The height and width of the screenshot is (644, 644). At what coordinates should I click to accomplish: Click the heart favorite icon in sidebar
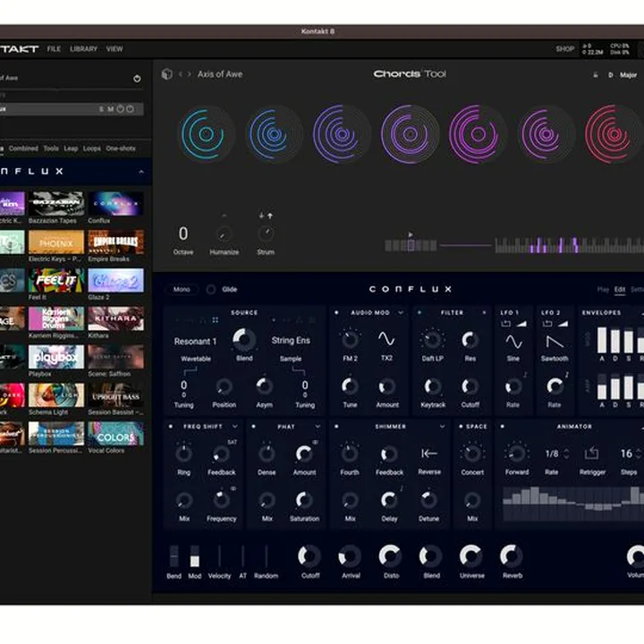[137, 79]
